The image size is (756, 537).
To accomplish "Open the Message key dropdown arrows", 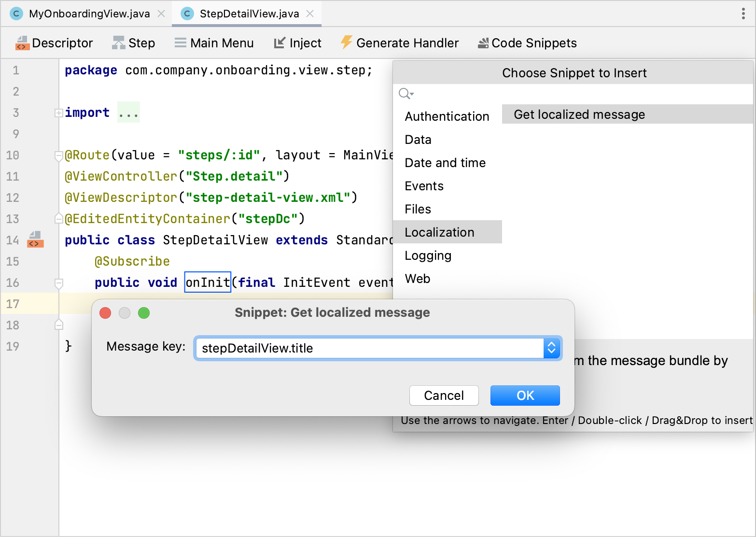I will [x=551, y=348].
